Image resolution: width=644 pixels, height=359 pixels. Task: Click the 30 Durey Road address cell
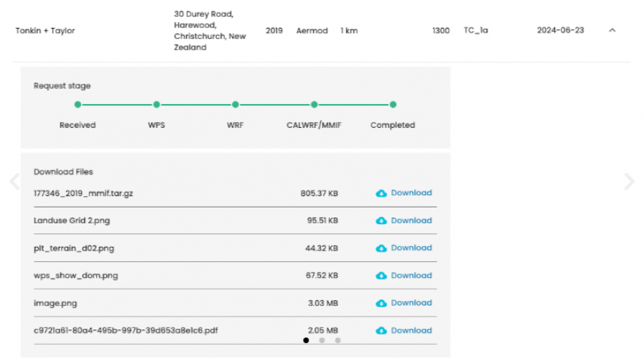(210, 30)
